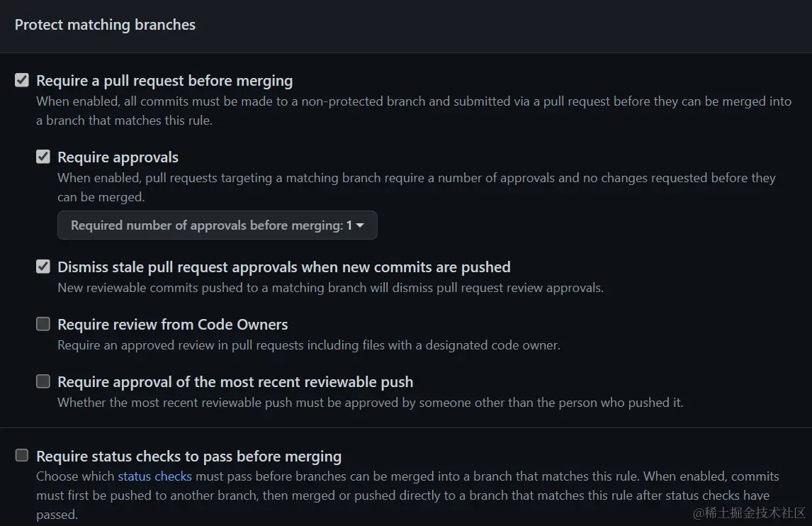Click the Require approval of most recent push label
The height and width of the screenshot is (526, 812).
click(x=235, y=382)
